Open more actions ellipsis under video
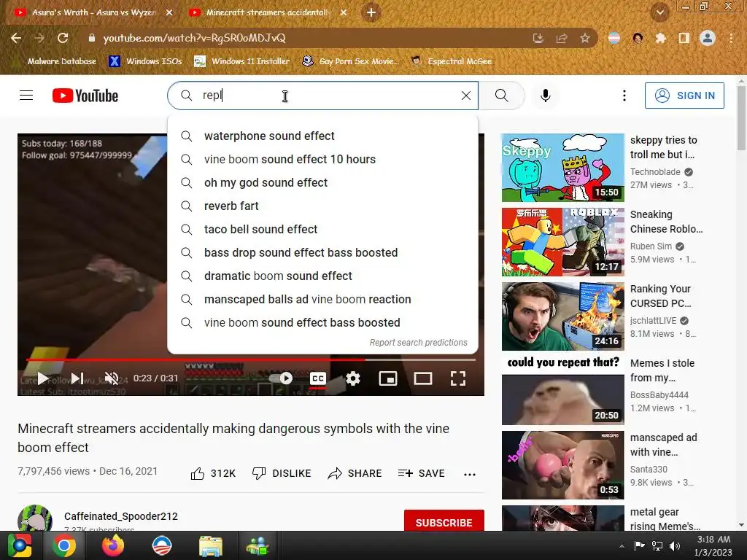 point(470,474)
